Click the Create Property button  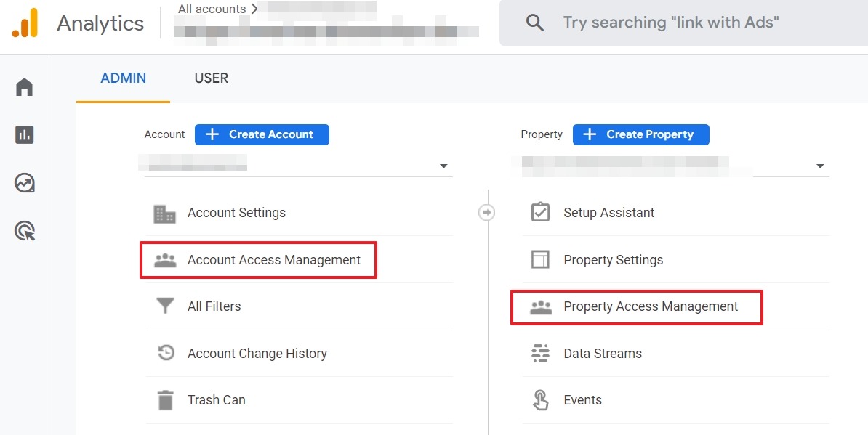[640, 134]
